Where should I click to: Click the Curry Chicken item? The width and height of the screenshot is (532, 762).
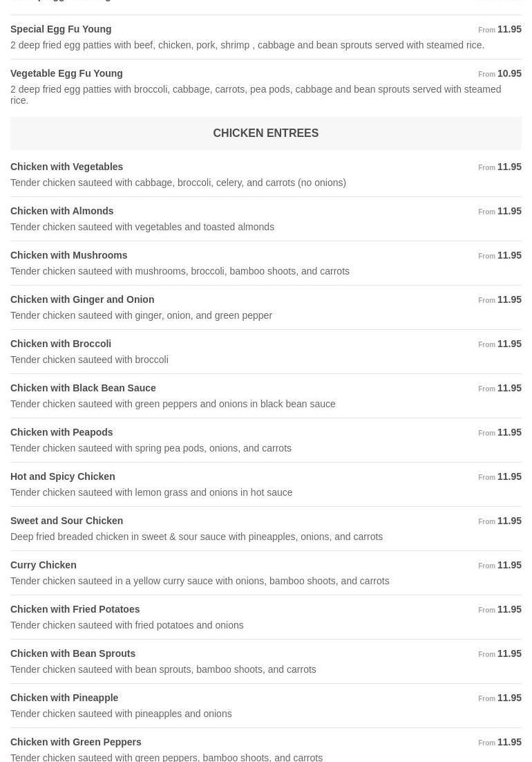tap(43, 565)
